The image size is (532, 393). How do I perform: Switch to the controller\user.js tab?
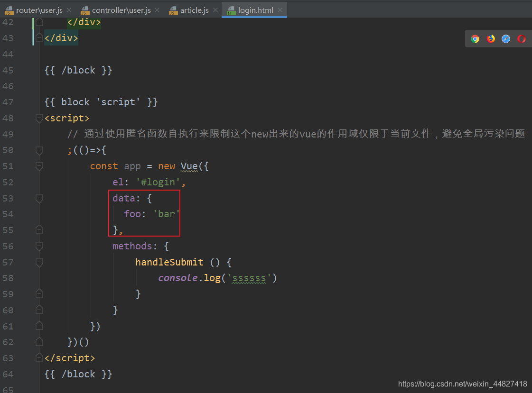click(x=121, y=10)
